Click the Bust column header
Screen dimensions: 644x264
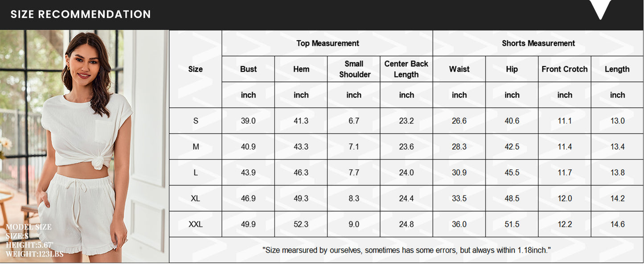[x=248, y=69]
